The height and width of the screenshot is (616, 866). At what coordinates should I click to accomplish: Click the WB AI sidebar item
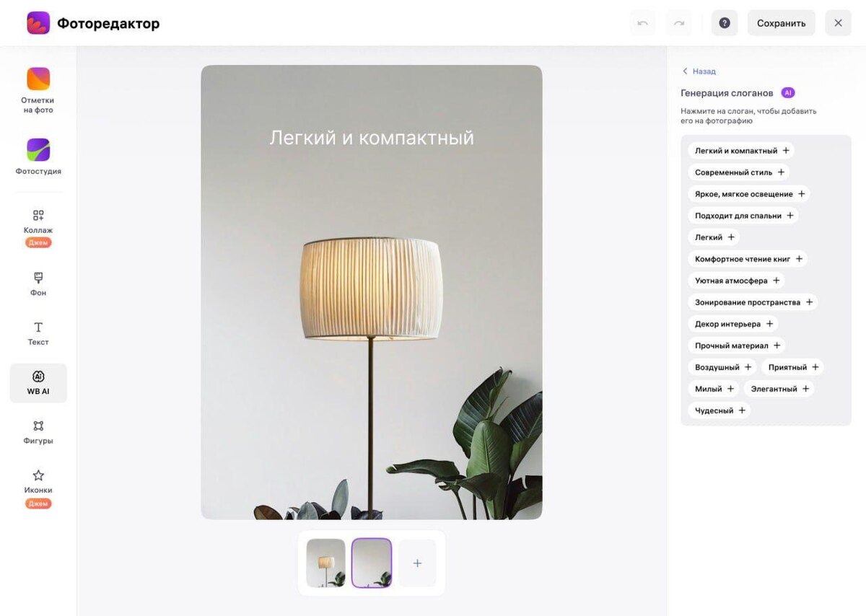pyautogui.click(x=38, y=383)
